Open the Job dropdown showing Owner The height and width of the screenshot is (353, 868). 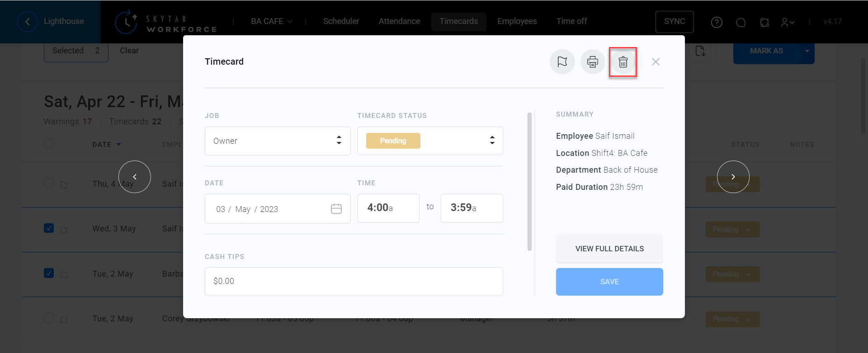(278, 141)
